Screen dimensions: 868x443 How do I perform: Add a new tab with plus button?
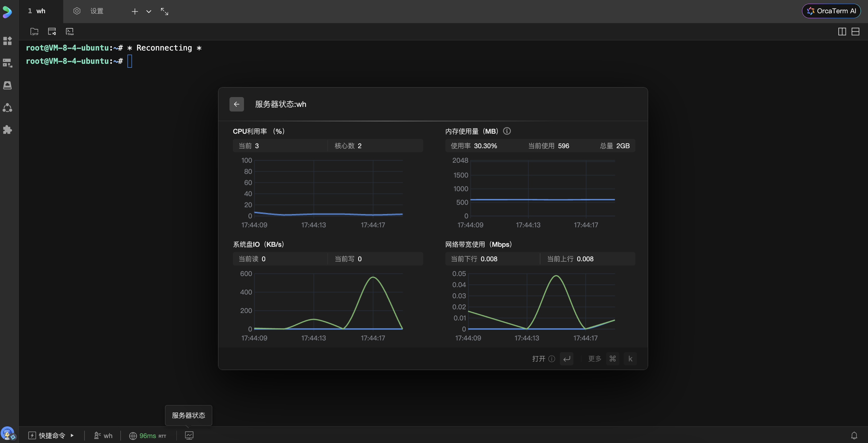coord(134,11)
